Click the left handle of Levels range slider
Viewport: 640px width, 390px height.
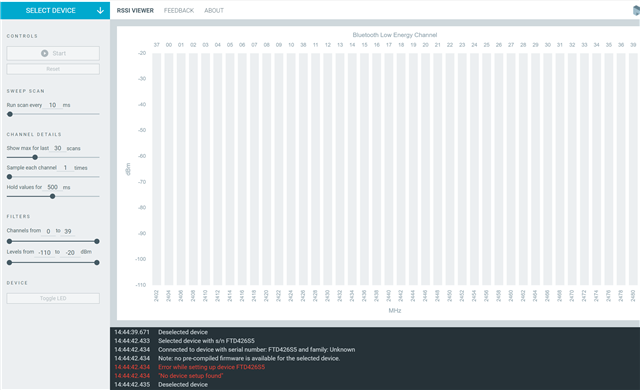pos(9,263)
